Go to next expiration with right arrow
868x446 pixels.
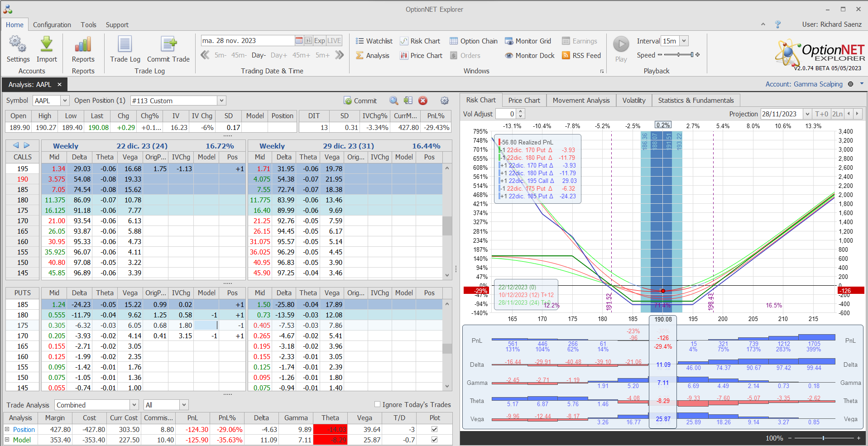27,145
